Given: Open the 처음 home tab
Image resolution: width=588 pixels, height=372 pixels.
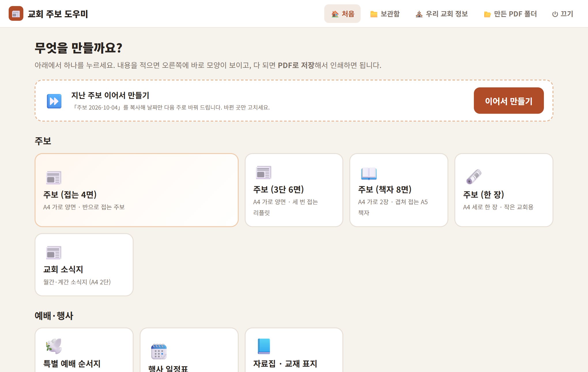Looking at the screenshot, I should [342, 14].
